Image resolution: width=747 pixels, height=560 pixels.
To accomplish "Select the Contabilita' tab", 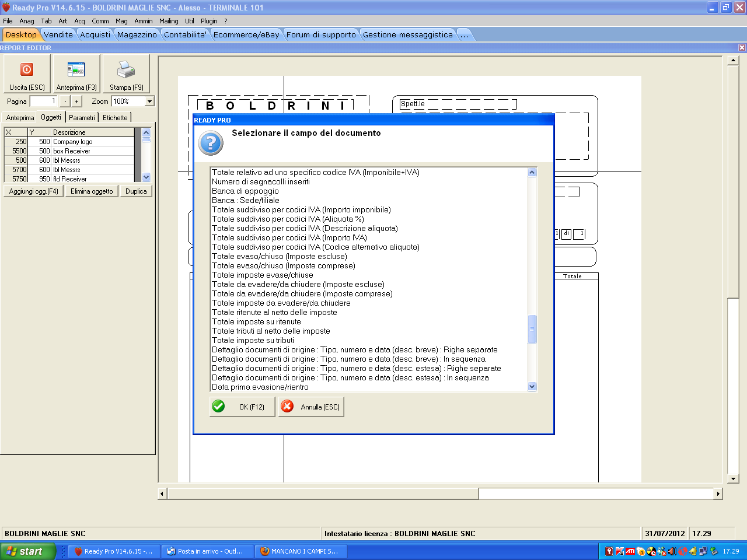I will [185, 35].
